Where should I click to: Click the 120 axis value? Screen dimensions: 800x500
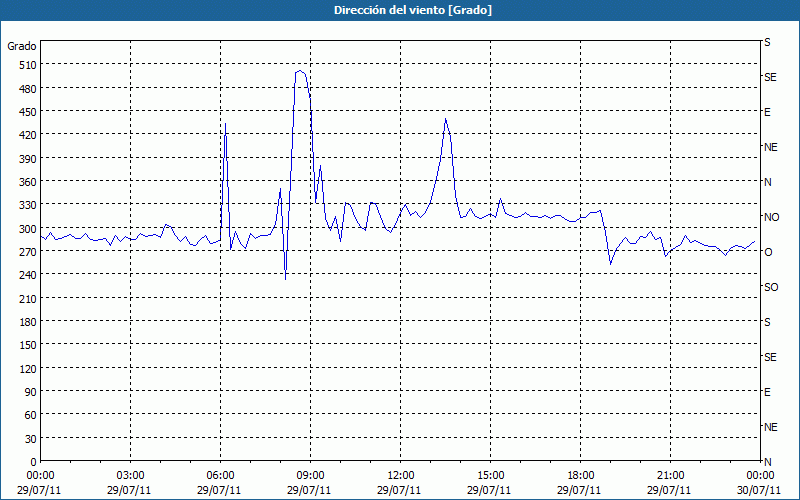tap(28, 368)
